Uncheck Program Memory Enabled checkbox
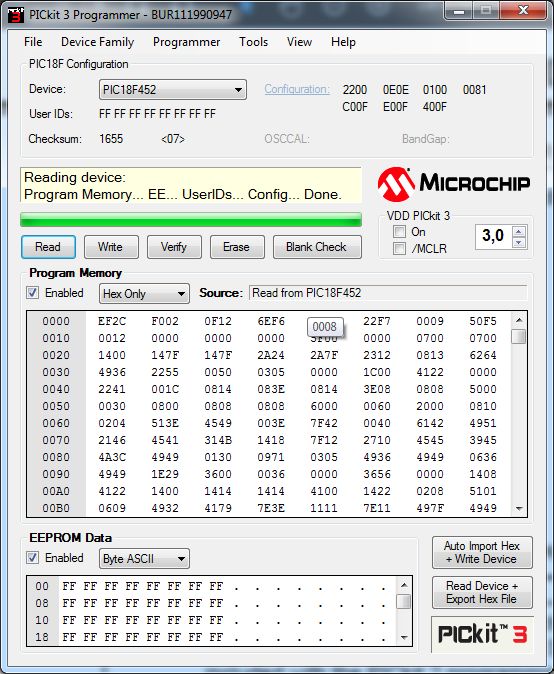The width and height of the screenshot is (554, 674). coord(32,293)
